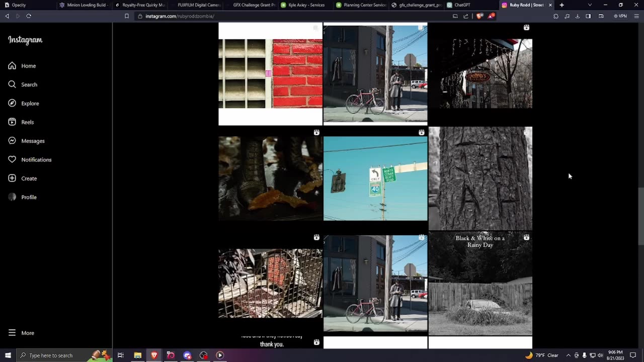
Task: Open the tab search dropdown arrow
Action: (x=590, y=5)
